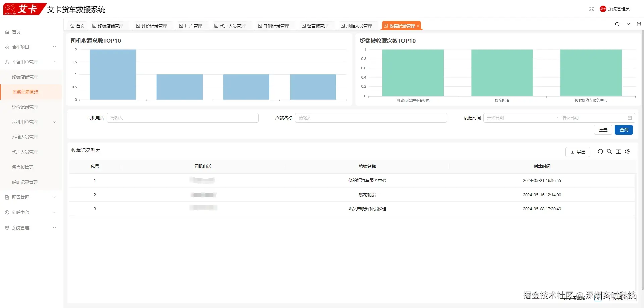The image size is (644, 308).
Task: Open the tab-bar dropdown arrow menu
Action: (628, 24)
